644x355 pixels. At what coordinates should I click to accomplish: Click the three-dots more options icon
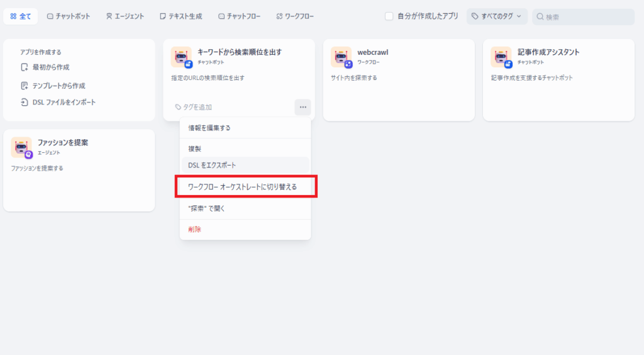click(x=303, y=107)
